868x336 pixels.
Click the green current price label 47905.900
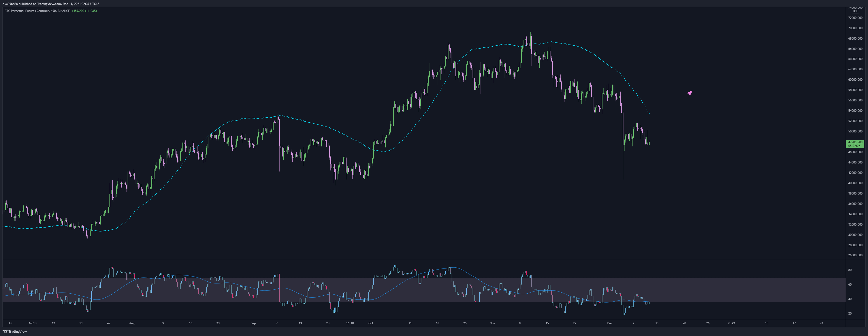(855, 142)
